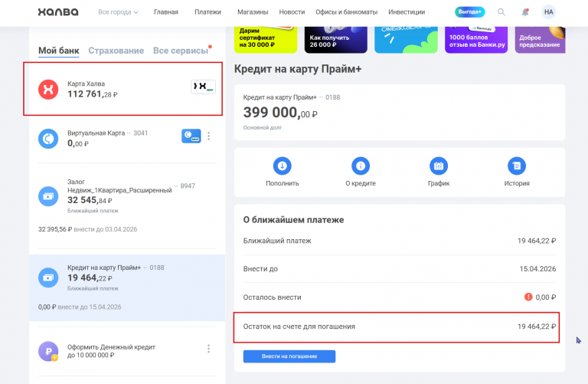Open Виртуальная Карта three-dot menu
Viewport: 588px width, 384px height.
point(208,136)
